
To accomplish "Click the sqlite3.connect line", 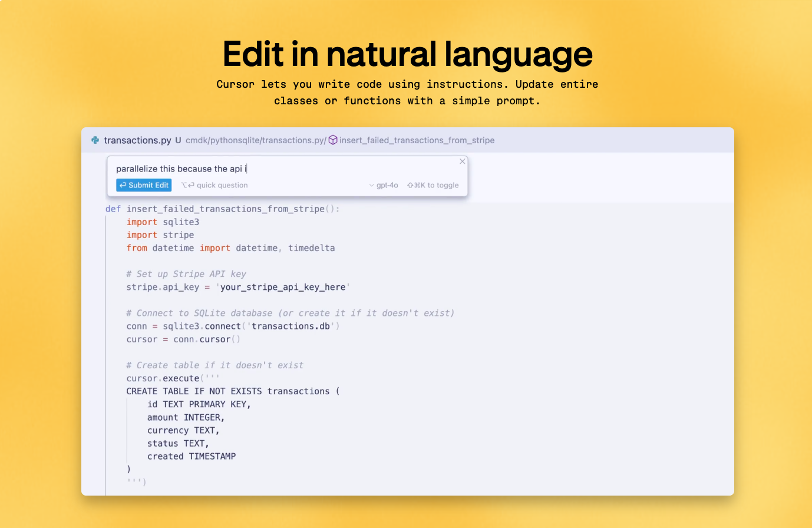I will click(x=233, y=326).
